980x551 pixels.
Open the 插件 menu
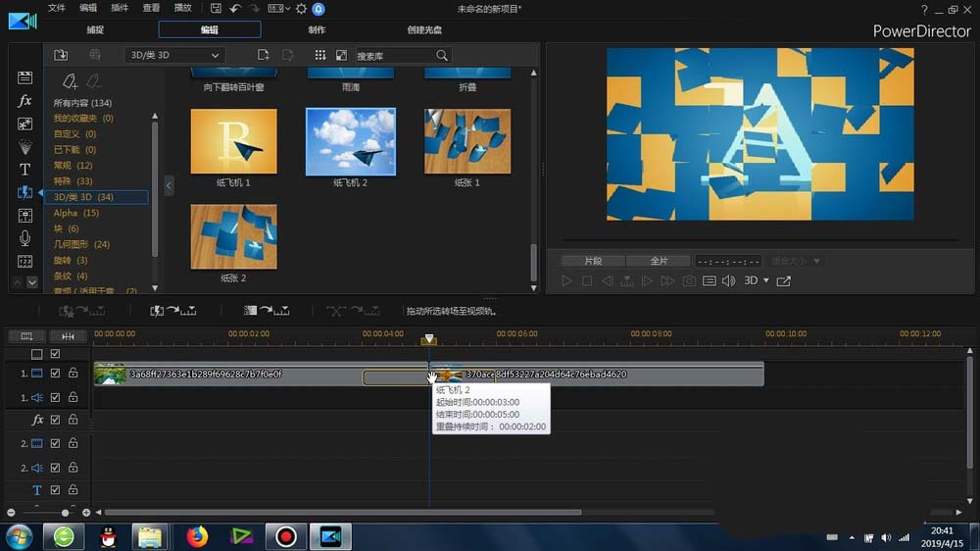[x=120, y=8]
